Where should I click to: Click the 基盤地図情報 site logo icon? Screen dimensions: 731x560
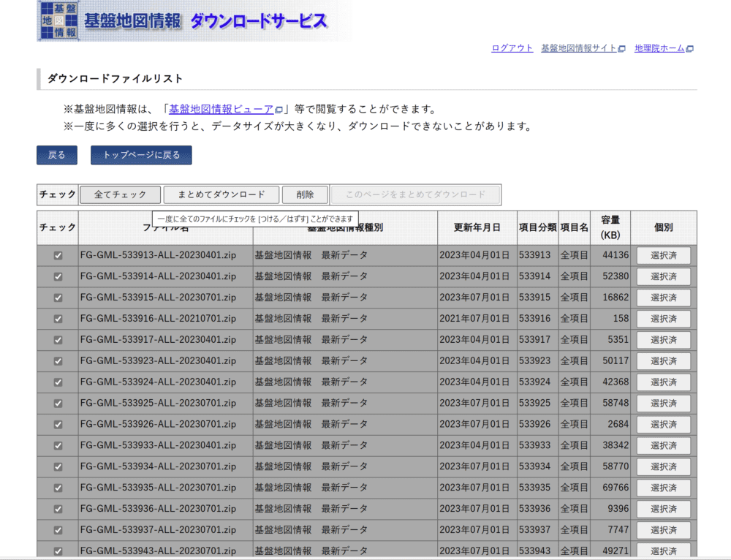(58, 20)
